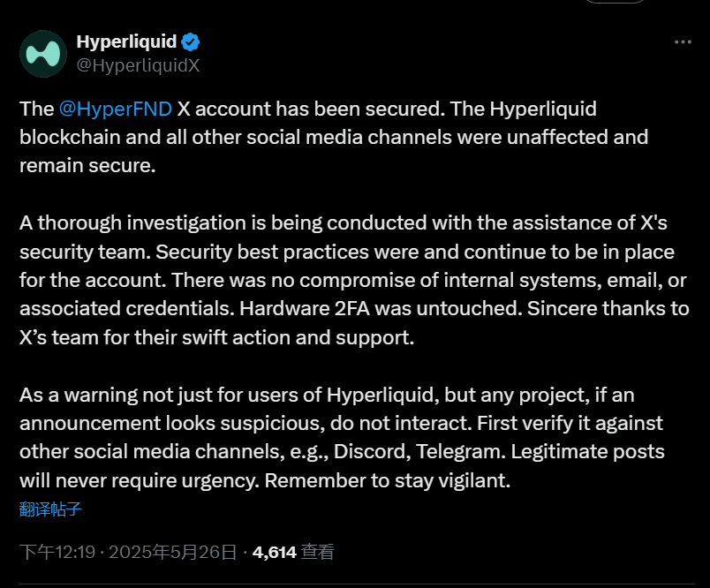Image resolution: width=710 pixels, height=588 pixels.
Task: Click 翻译帖子 to translate post
Action: tap(50, 509)
